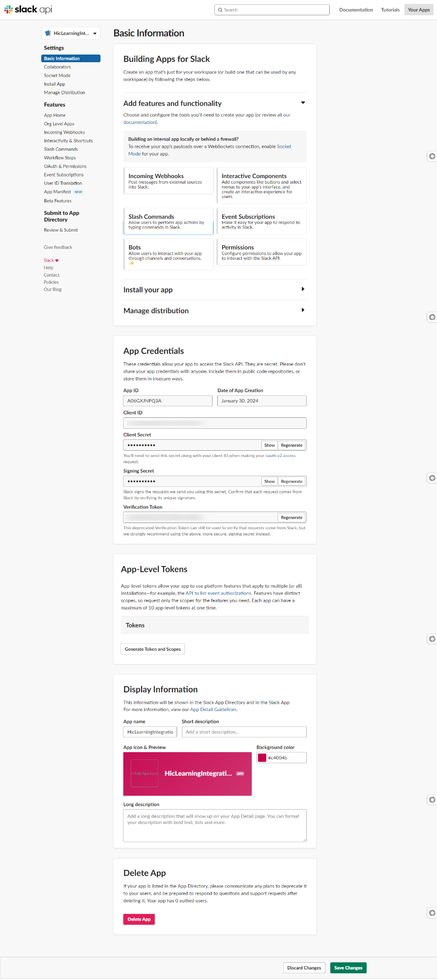Open Manage Distribution in sidebar

(65, 93)
